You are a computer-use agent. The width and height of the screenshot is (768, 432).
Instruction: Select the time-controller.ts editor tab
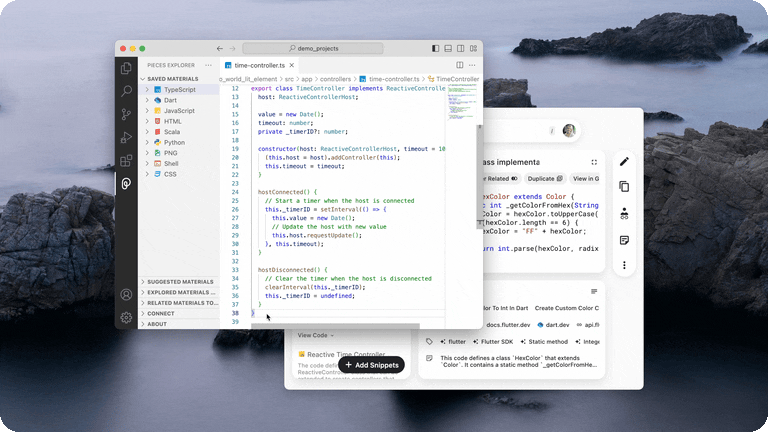259,65
